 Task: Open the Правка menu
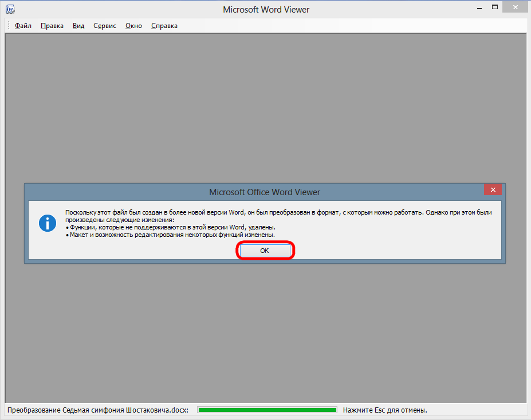coord(52,26)
